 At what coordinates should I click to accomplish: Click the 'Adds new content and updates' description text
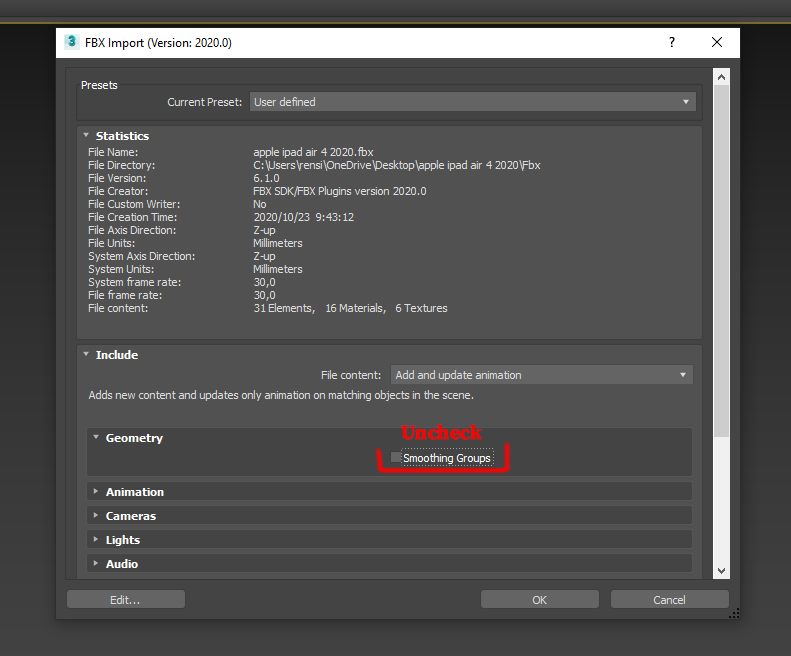281,395
